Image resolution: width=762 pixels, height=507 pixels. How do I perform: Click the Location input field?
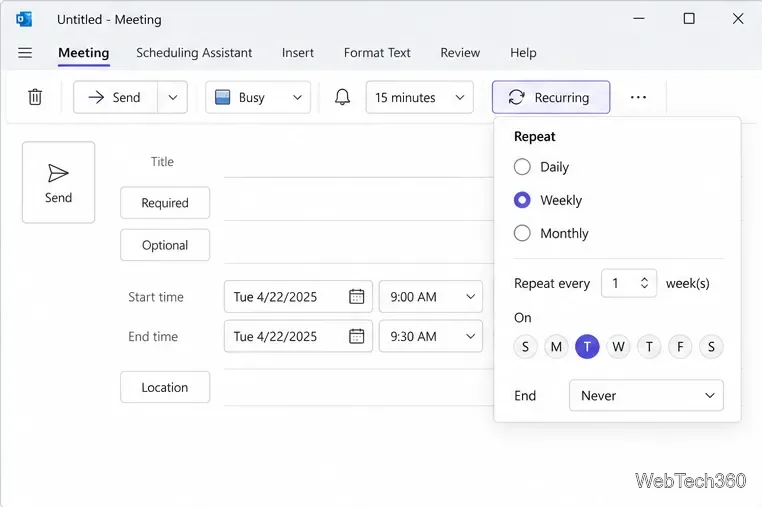pyautogui.click(x=359, y=389)
